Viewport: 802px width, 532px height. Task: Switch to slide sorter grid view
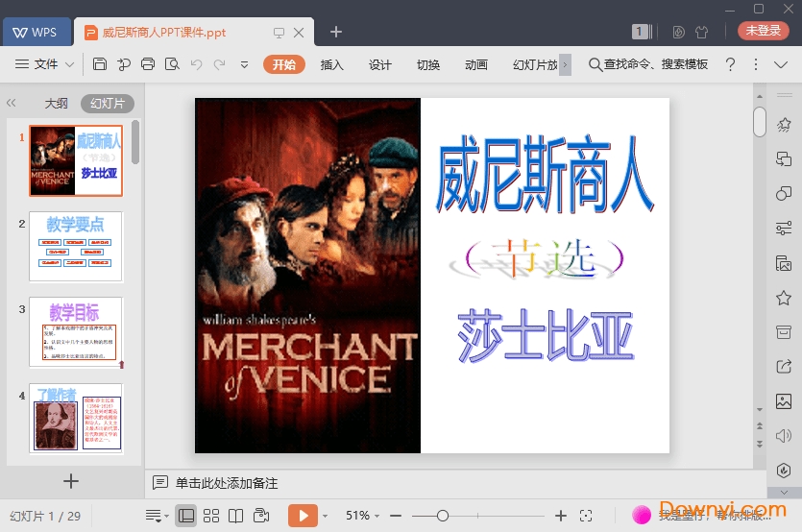point(211,516)
